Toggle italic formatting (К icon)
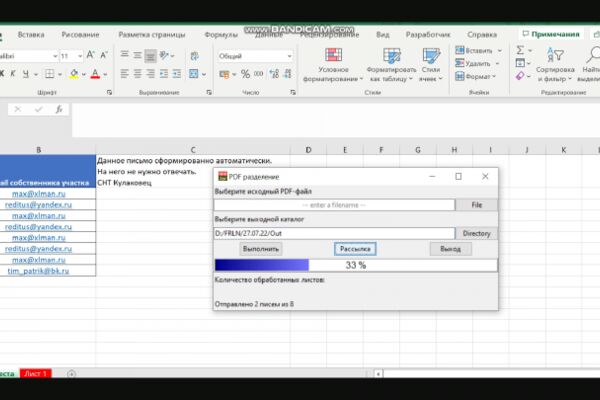 [x=13, y=73]
